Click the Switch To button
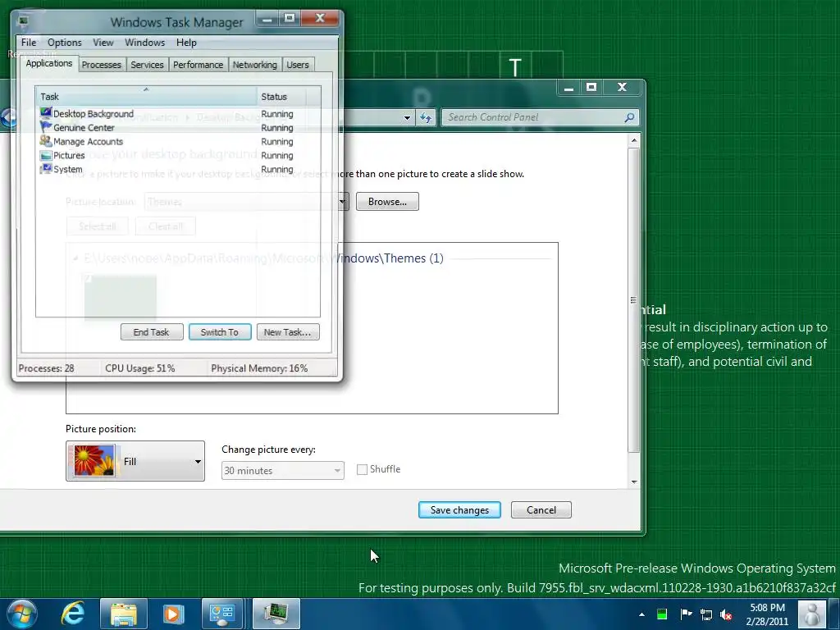This screenshot has height=630, width=840. [220, 332]
